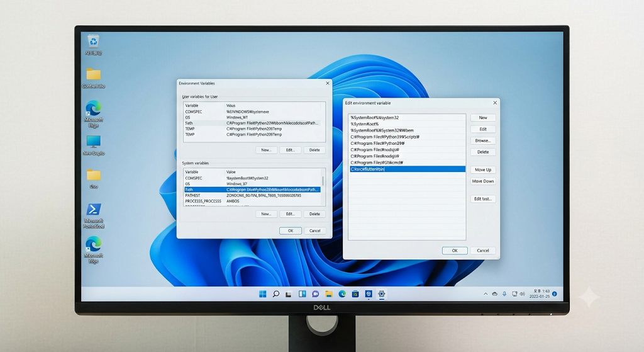Switch to the Settings gear taskbar app
The image size is (644, 352).
[382, 294]
